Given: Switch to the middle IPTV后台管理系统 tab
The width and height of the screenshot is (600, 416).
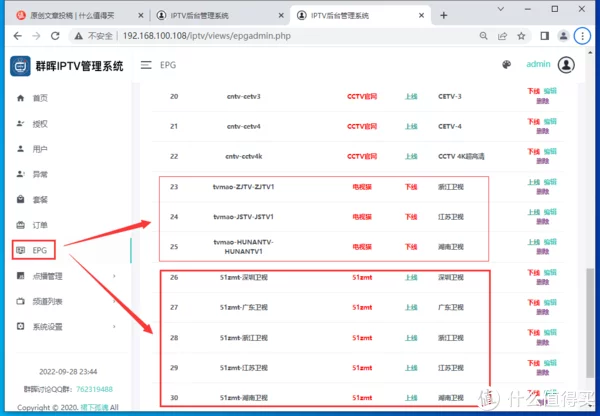Looking at the screenshot, I should [x=199, y=15].
